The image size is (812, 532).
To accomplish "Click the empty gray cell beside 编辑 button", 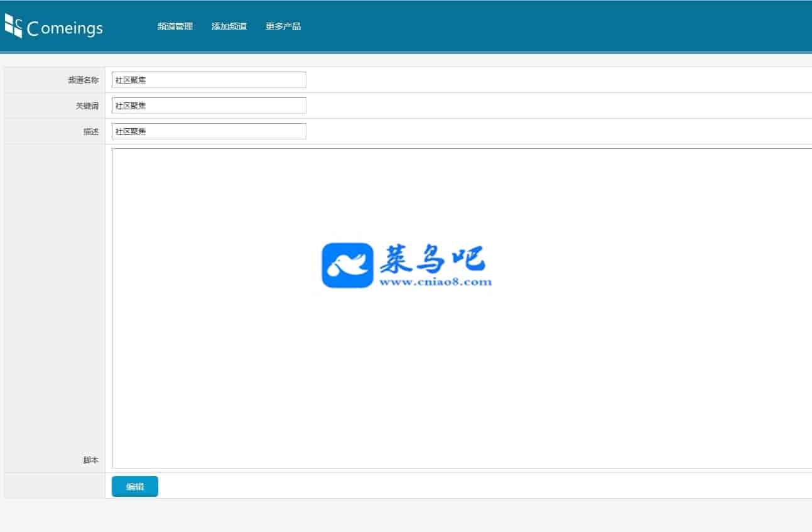I will click(55, 486).
